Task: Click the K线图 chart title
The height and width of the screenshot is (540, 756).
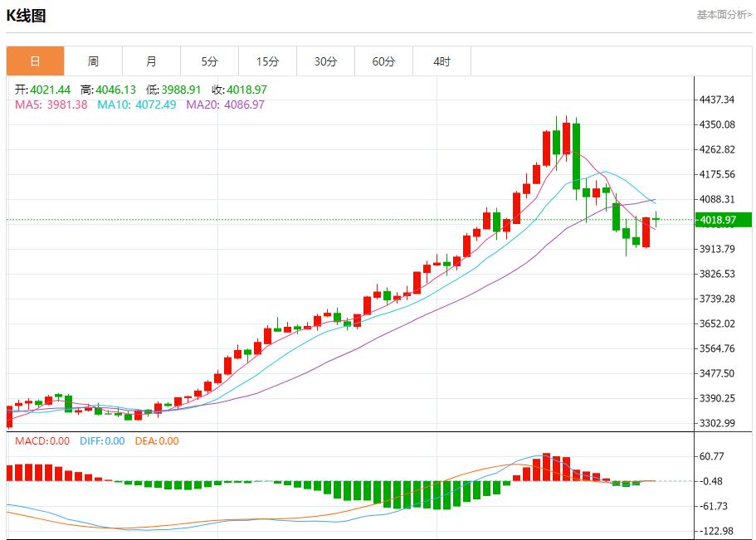Action: (x=25, y=14)
